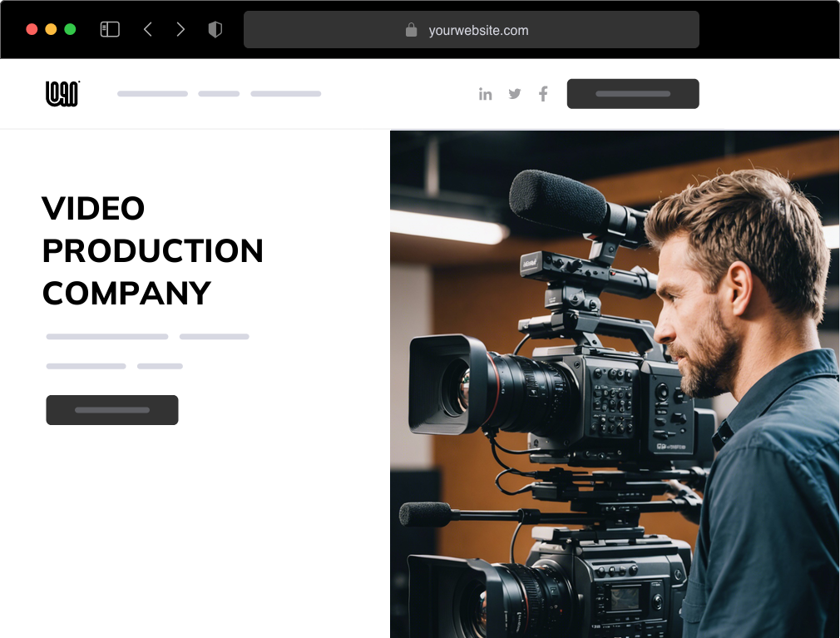Screen dimensions: 840x638
Task: Select the second navigation menu item
Action: point(218,93)
